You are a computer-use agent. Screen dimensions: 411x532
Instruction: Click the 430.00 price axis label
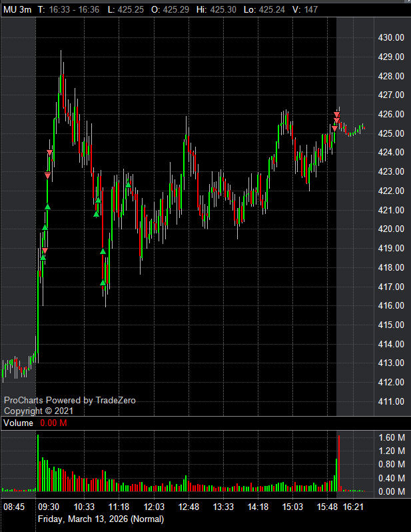391,37
